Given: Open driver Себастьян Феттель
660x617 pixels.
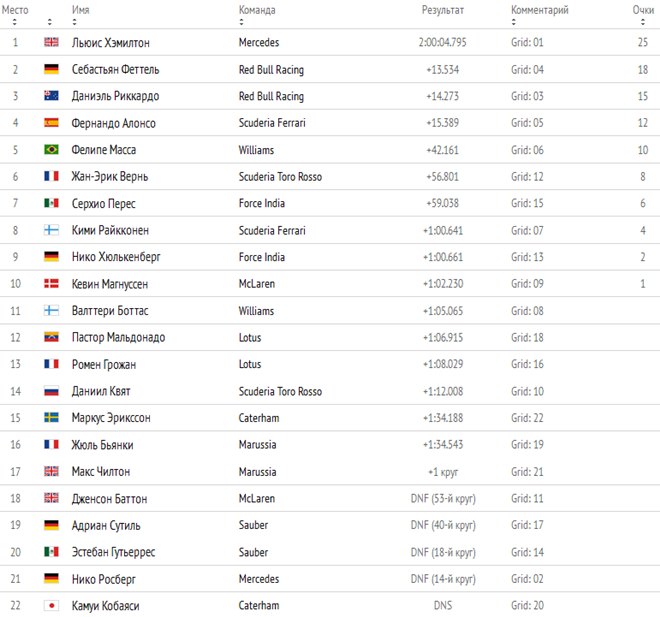Looking at the screenshot, I should point(115,69).
